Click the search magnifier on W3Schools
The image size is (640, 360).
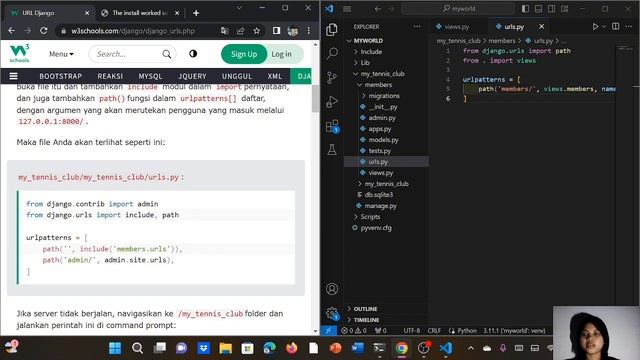[x=167, y=54]
